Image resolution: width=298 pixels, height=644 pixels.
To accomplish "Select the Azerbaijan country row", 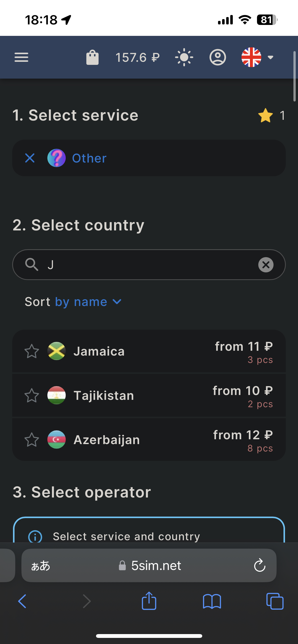I will point(153,440).
